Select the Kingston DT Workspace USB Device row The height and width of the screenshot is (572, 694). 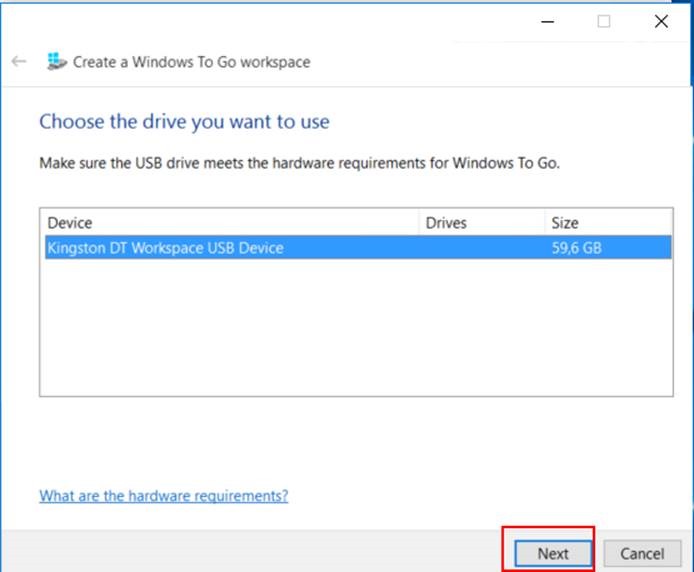point(165,247)
